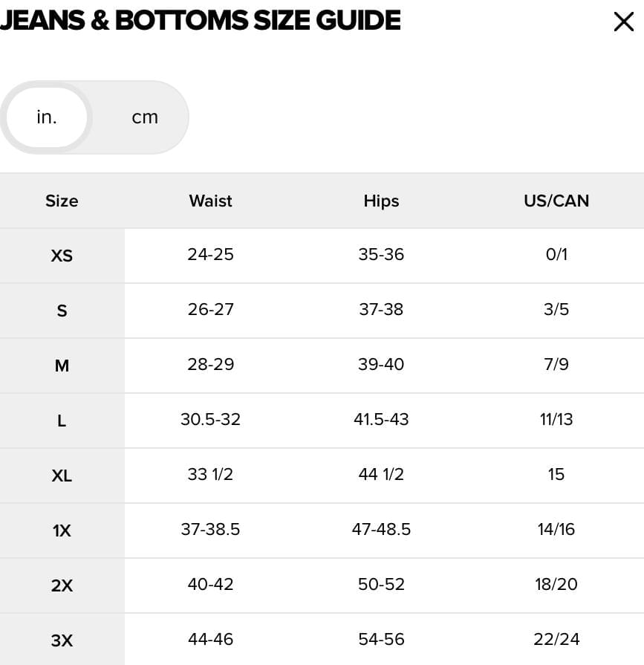Select the 2X size row label

pos(62,585)
